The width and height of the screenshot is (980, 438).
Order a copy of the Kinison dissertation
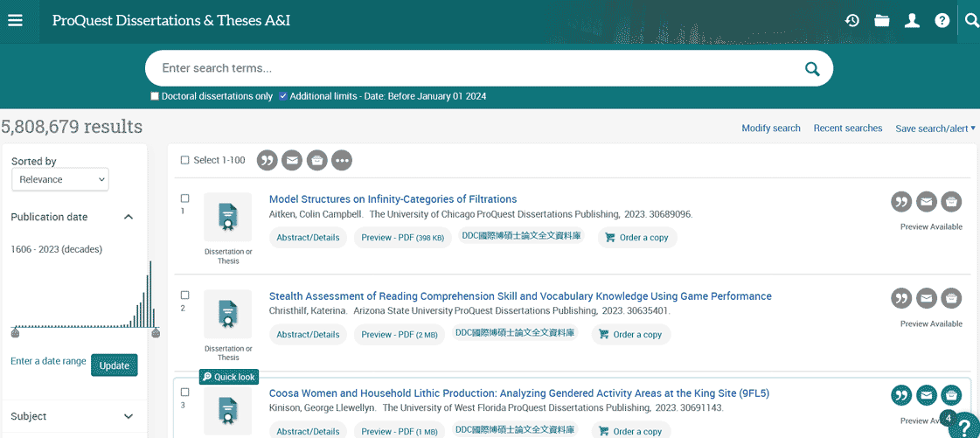point(630,431)
